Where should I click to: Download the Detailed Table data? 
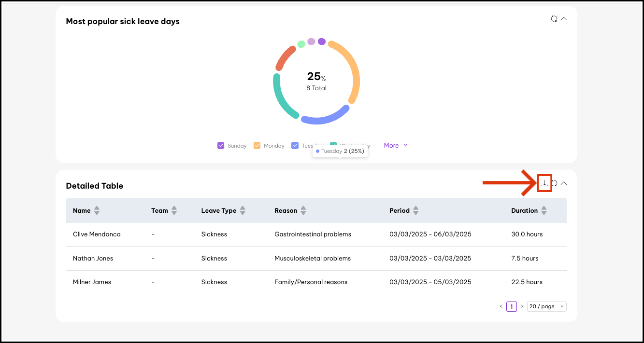tap(544, 183)
